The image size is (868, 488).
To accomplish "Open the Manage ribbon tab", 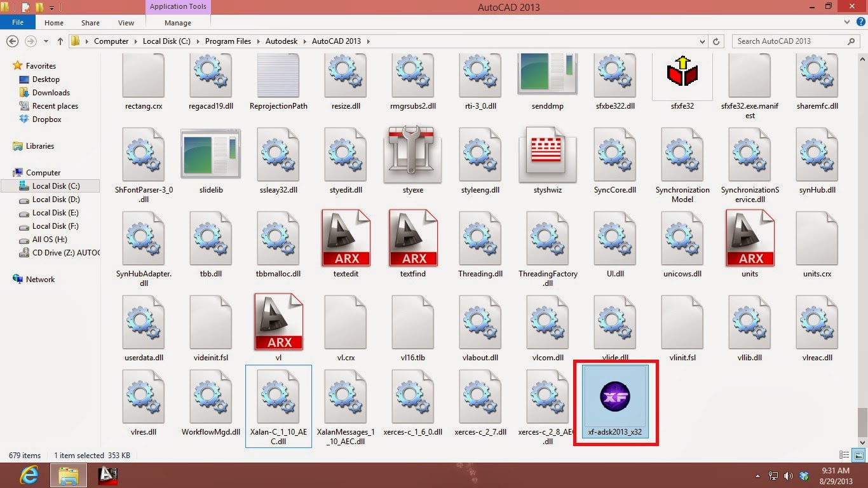I will point(178,22).
